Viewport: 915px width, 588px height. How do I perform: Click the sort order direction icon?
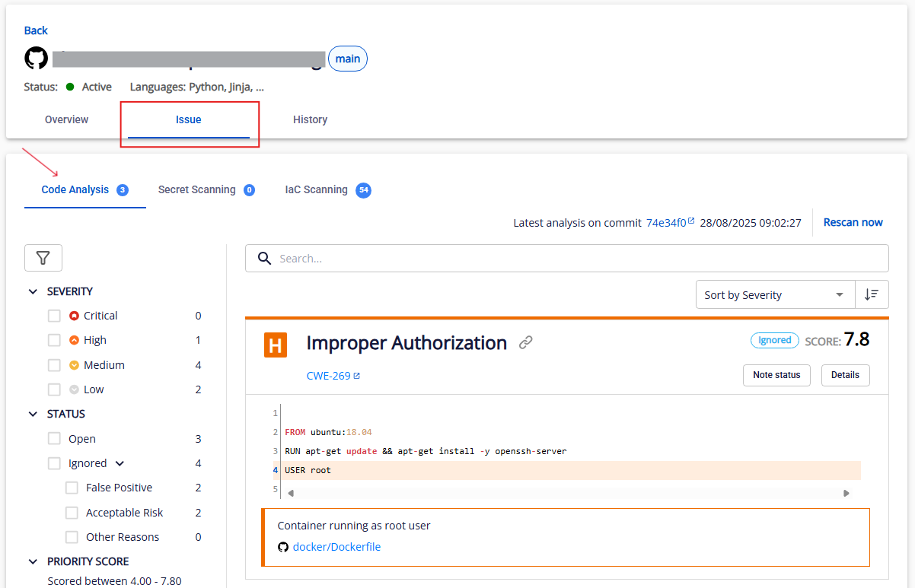point(872,294)
